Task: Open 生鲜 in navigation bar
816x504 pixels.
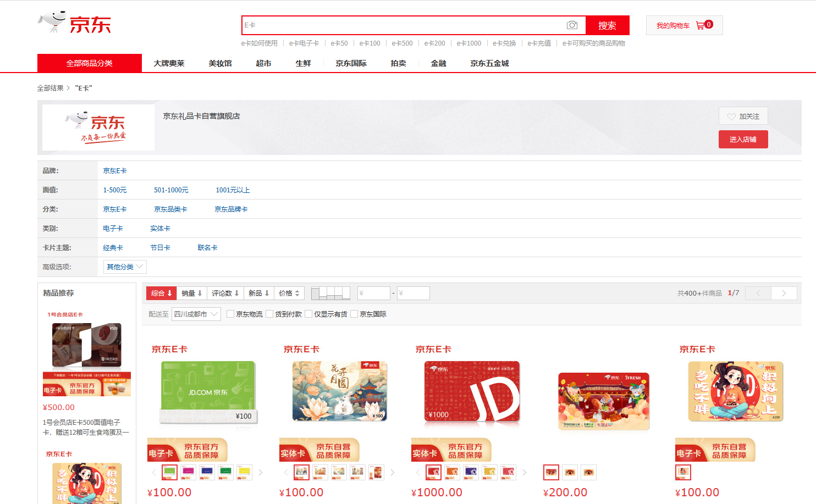Action: click(x=303, y=63)
